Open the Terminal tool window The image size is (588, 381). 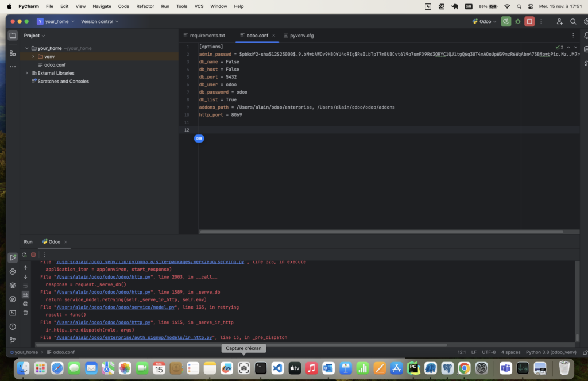pyautogui.click(x=13, y=313)
